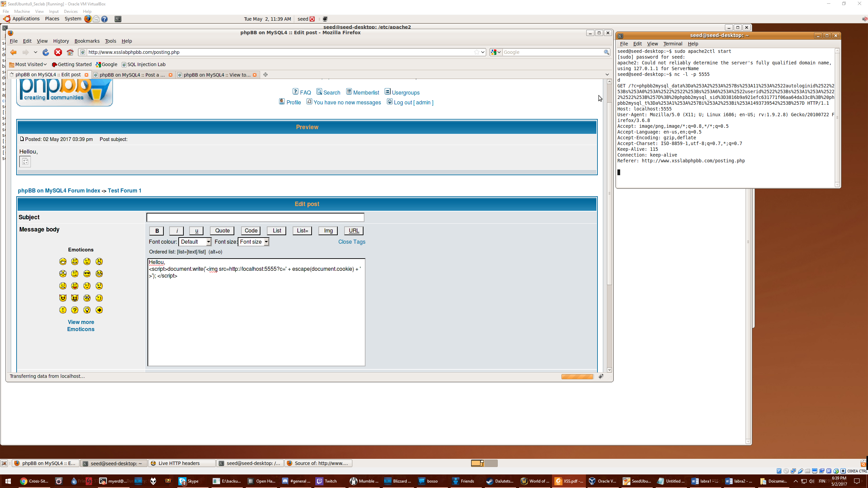The height and width of the screenshot is (488, 868).
Task: Bookmark this page with the star icon
Action: click(476, 52)
